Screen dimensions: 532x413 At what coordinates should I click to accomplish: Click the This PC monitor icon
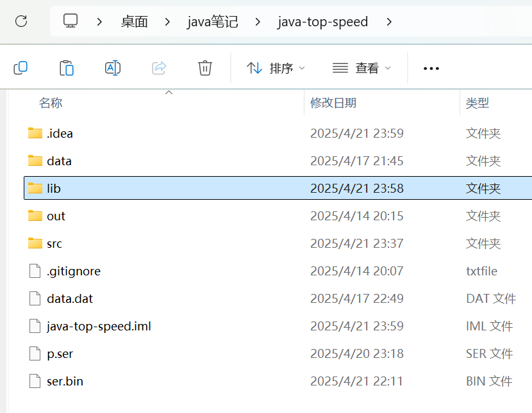71,22
